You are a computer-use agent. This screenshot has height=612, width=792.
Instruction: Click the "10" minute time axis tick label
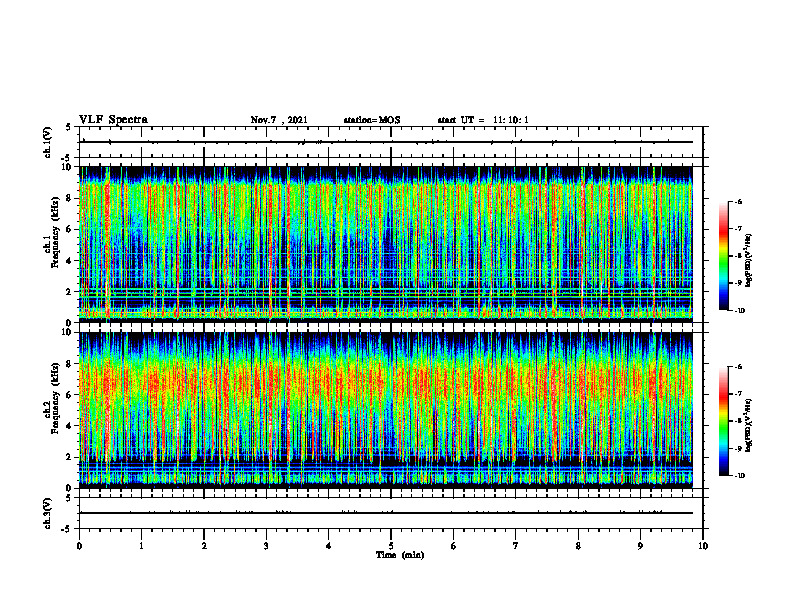(703, 546)
